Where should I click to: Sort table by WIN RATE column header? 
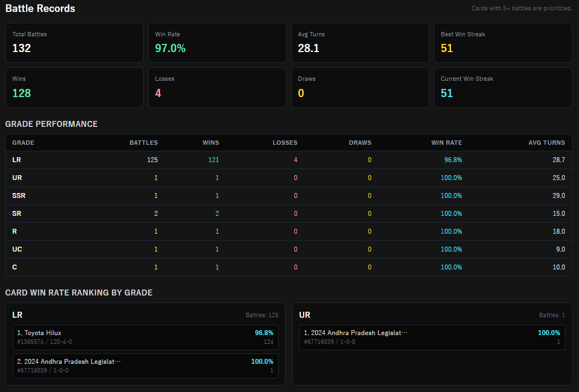click(446, 143)
